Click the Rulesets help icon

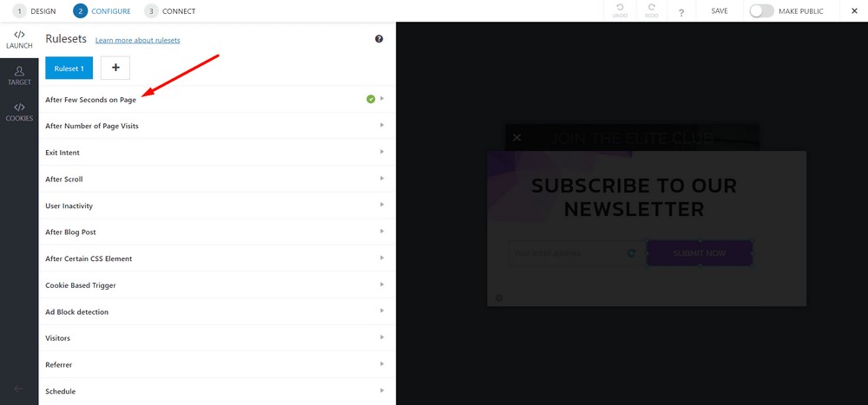379,39
